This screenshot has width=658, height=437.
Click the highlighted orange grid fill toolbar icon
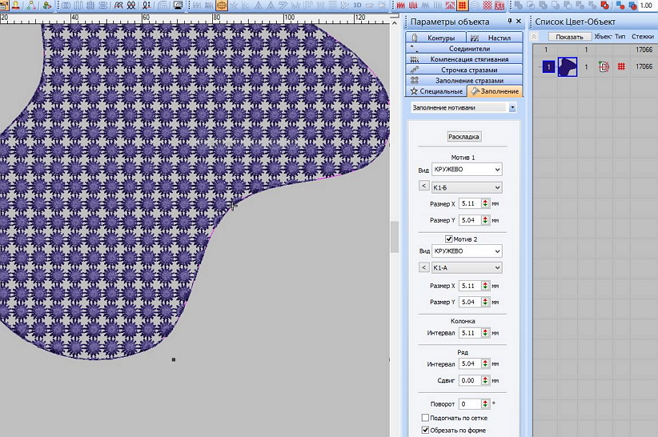click(462, 5)
